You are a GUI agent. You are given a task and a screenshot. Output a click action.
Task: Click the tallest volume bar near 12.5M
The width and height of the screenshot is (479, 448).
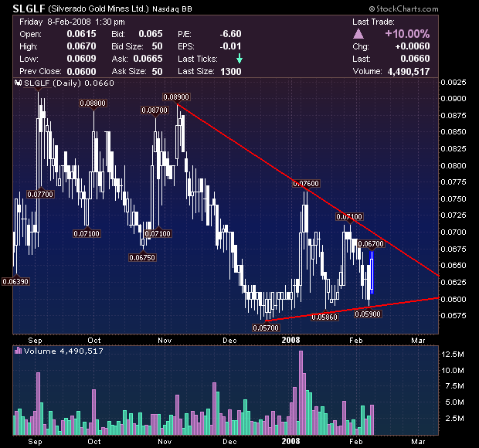(301, 392)
